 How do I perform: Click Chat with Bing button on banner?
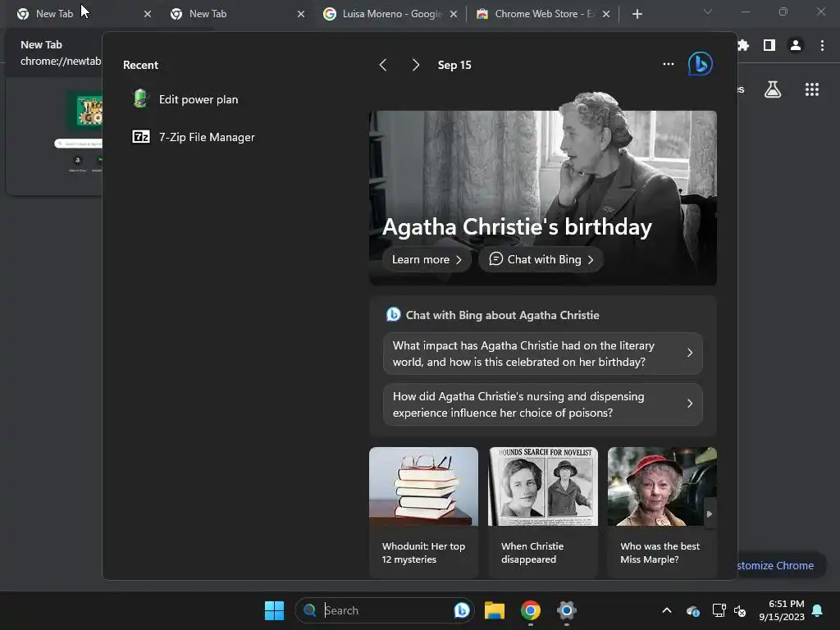[541, 259]
